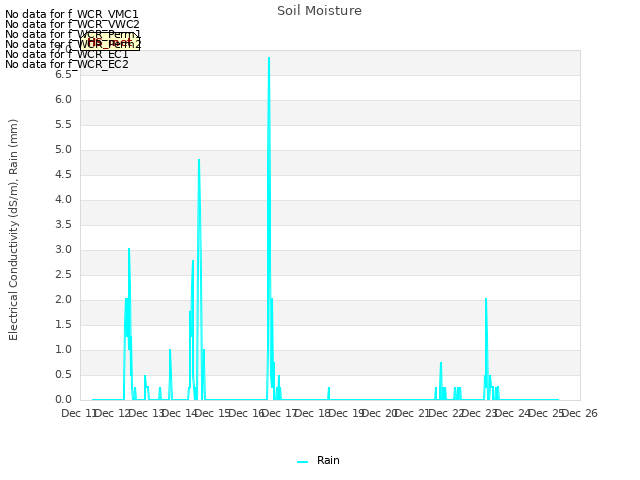Click the 2.0 y-axis tick label
The width and height of the screenshot is (640, 480).
63,300
